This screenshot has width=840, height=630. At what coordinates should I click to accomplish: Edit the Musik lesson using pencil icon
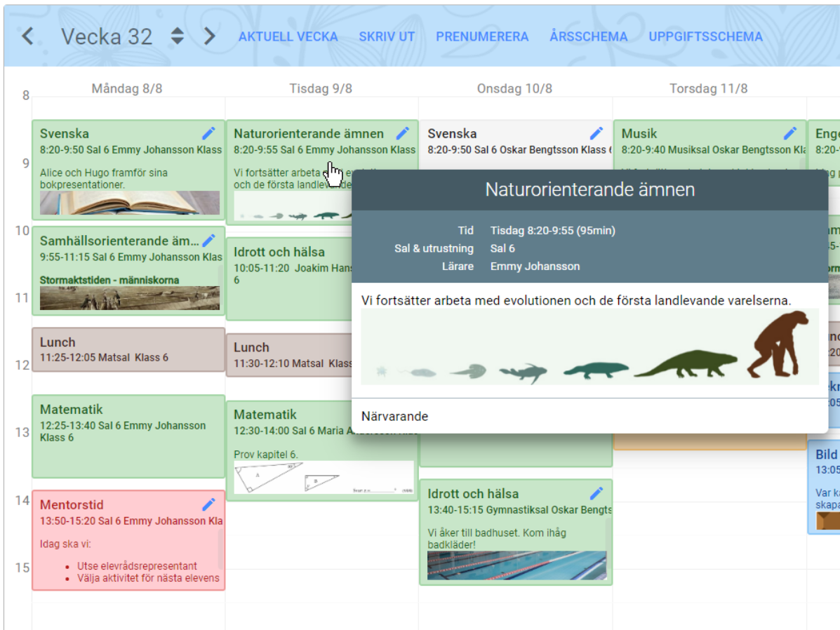click(x=790, y=133)
